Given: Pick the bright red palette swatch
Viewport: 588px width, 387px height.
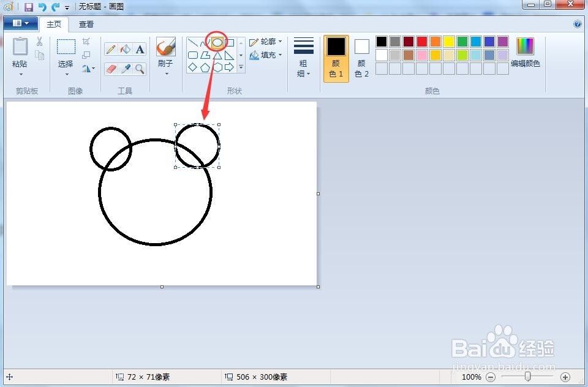Looking at the screenshot, I should [422, 42].
